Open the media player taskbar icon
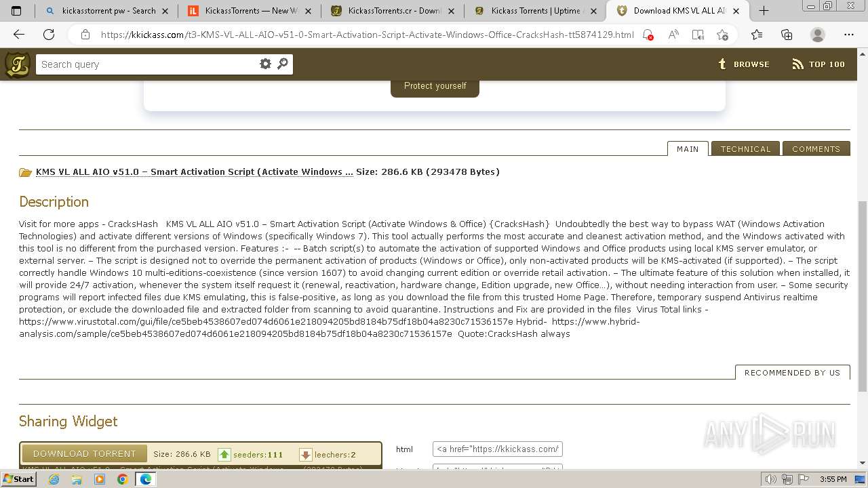Image resolution: width=868 pixels, height=488 pixels. (100, 479)
